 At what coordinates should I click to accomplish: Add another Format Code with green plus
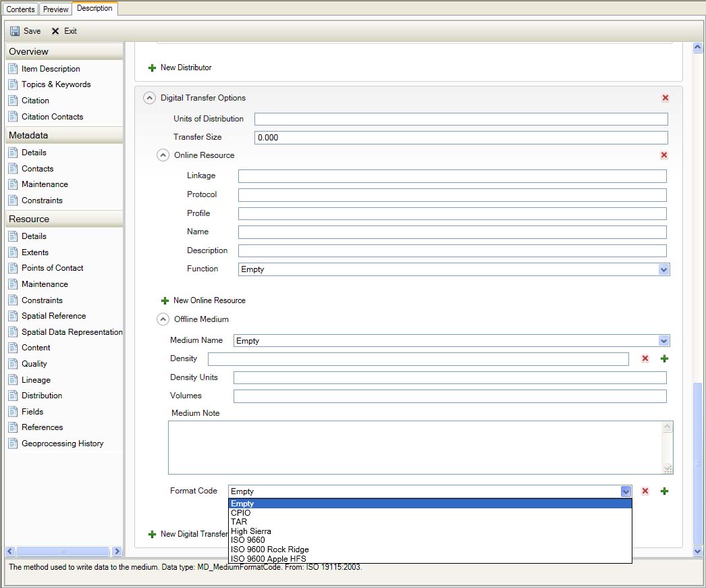[664, 491]
